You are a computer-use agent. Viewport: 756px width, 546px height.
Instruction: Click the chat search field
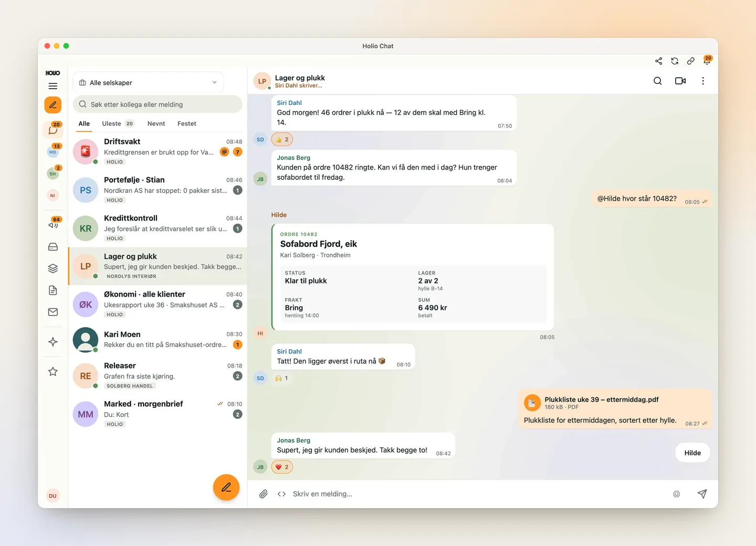coord(157,104)
